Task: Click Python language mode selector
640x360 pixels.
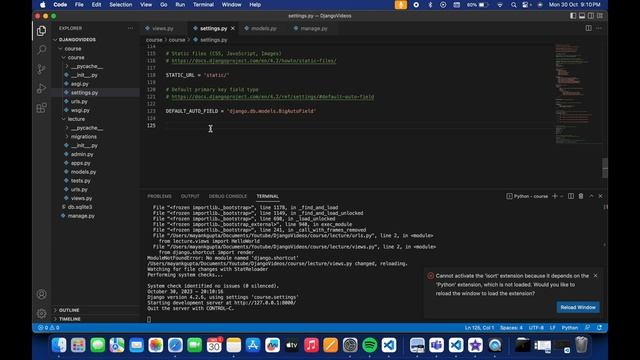Action: point(569,328)
